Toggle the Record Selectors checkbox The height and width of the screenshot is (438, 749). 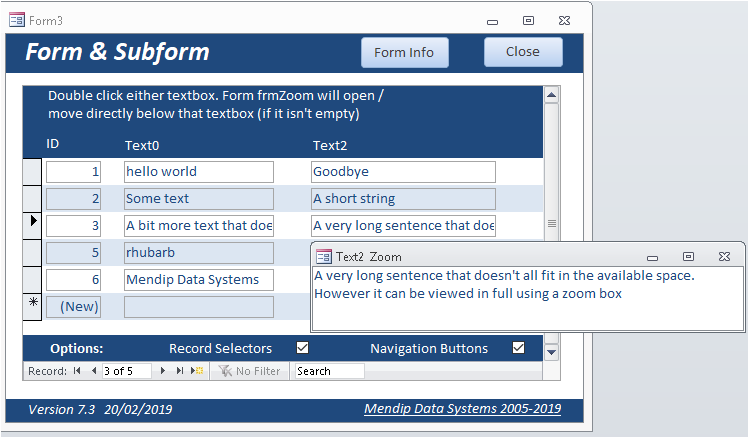[303, 348]
